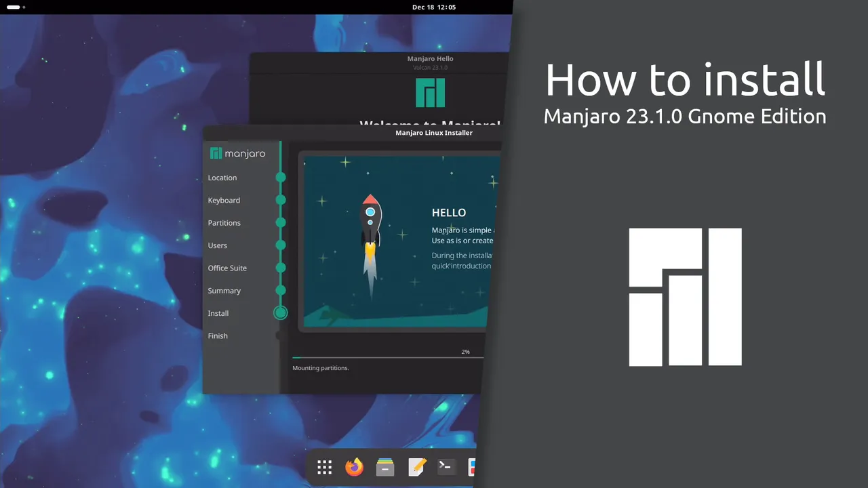
Task: Select the Summary step in installer
Action: [x=224, y=291]
